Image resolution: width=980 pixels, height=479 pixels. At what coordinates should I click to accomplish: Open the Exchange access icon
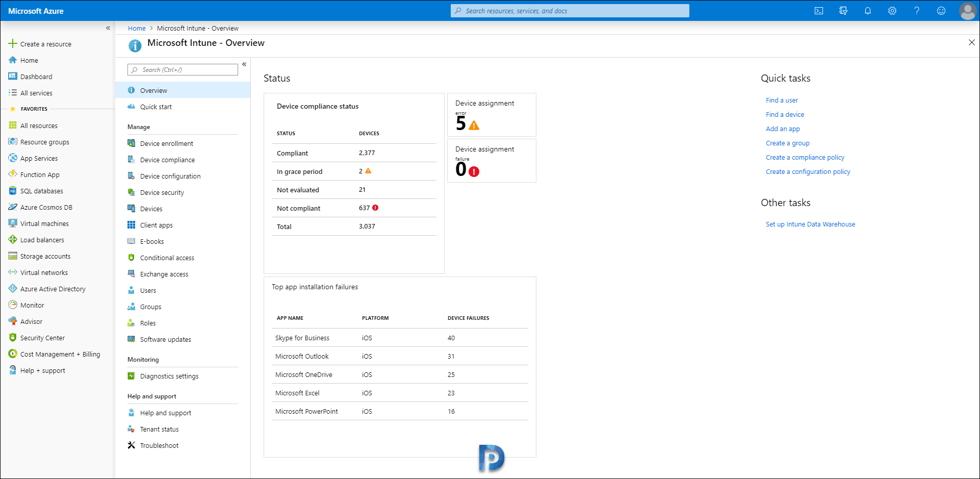[131, 274]
